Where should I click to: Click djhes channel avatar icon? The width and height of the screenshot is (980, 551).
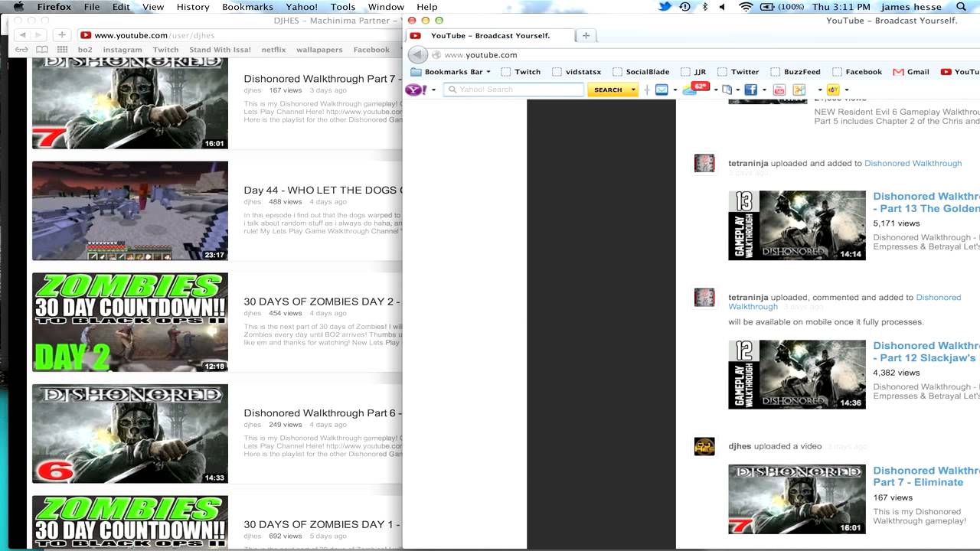point(704,446)
